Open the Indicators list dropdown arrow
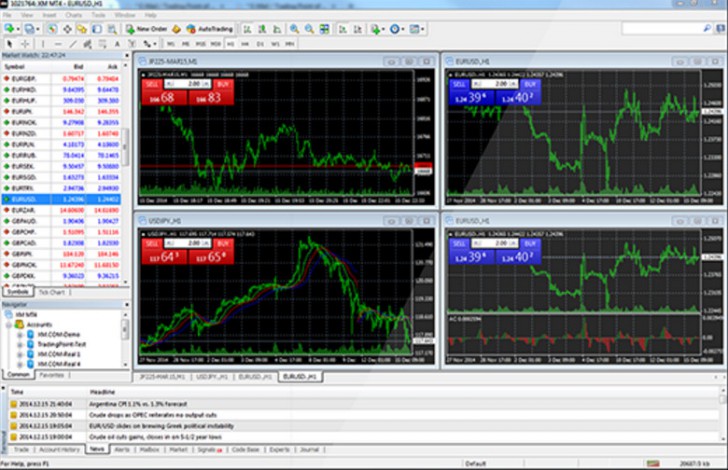 coord(383,29)
